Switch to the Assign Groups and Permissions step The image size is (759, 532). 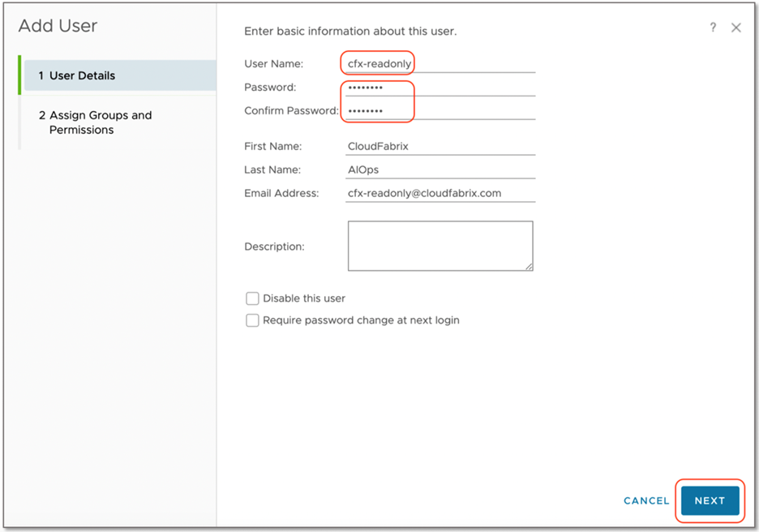coord(97,122)
